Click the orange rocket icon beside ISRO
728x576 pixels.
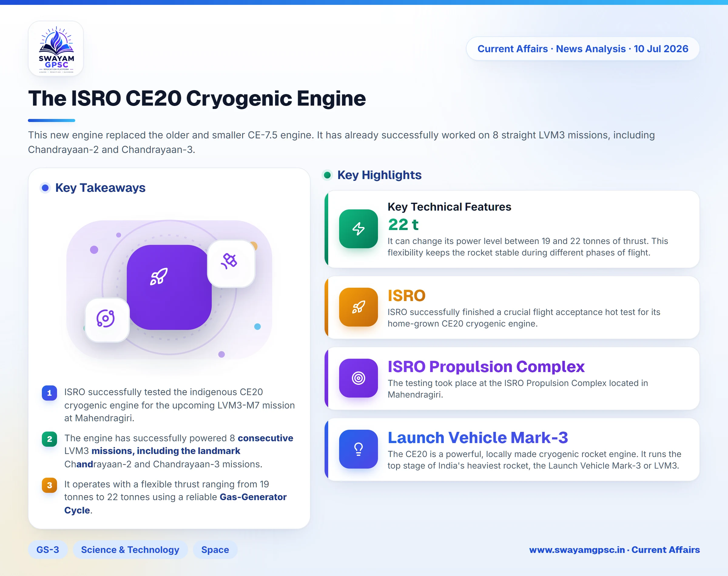358,307
